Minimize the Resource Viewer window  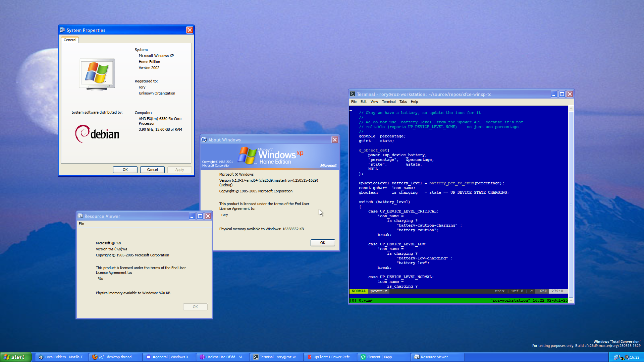tap(192, 216)
